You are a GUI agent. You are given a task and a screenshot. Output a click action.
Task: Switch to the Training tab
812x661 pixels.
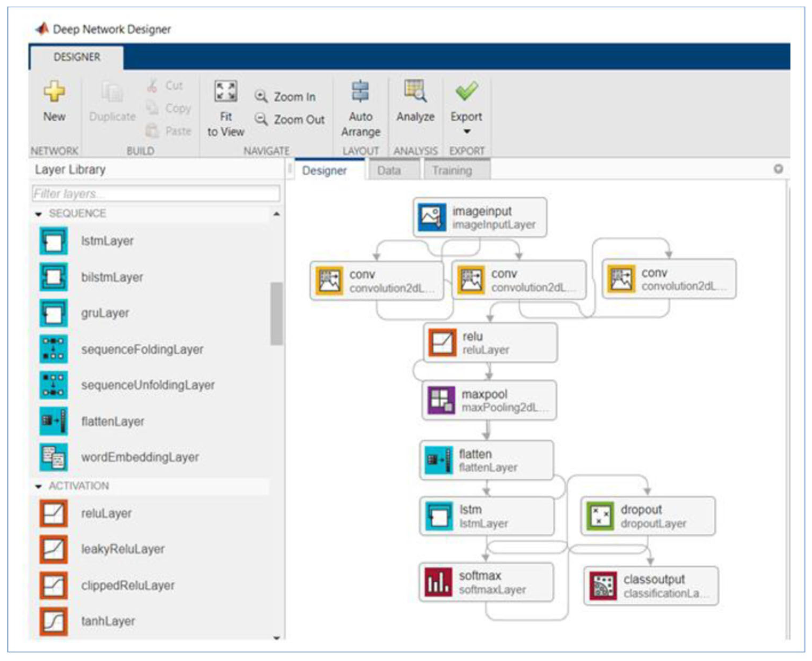pyautogui.click(x=452, y=170)
